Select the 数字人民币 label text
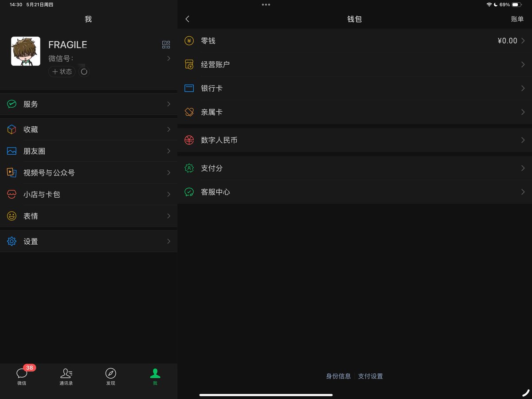This screenshot has height=399, width=532. [219, 140]
